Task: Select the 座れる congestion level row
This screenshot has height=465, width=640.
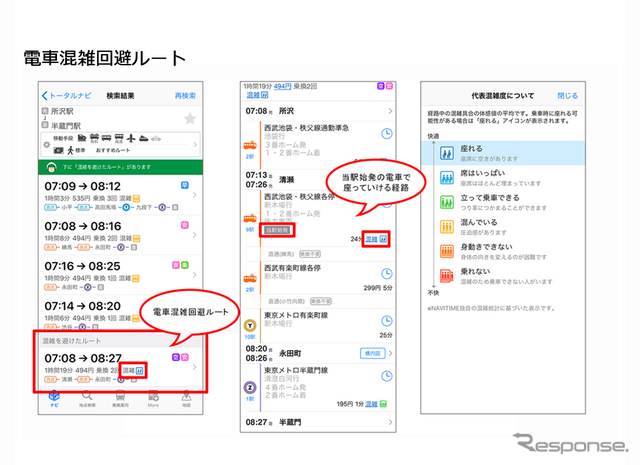Action: point(503,153)
